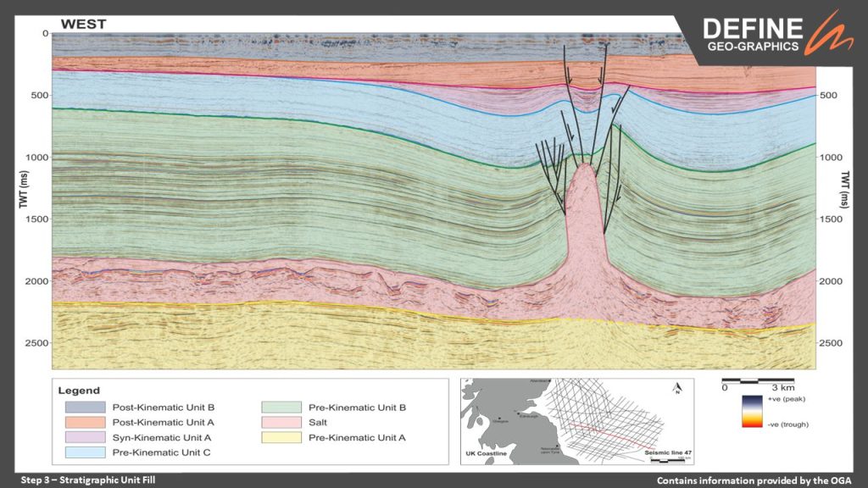Click the 3 km scale bar
This screenshot has height=488, width=868.
point(758,380)
